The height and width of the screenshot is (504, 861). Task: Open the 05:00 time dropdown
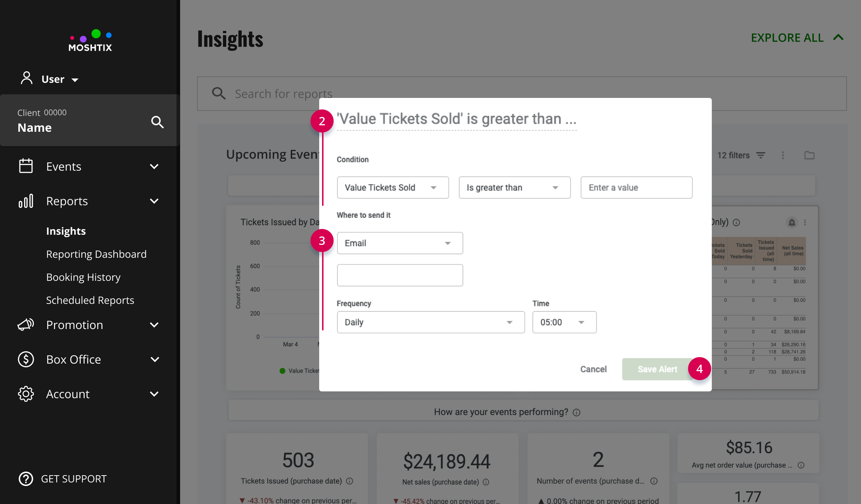(x=564, y=322)
